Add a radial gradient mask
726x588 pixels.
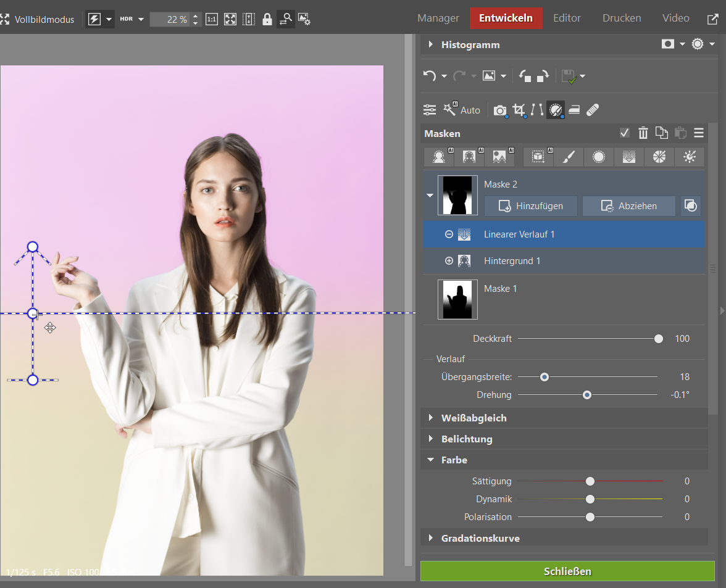pyautogui.click(x=598, y=157)
